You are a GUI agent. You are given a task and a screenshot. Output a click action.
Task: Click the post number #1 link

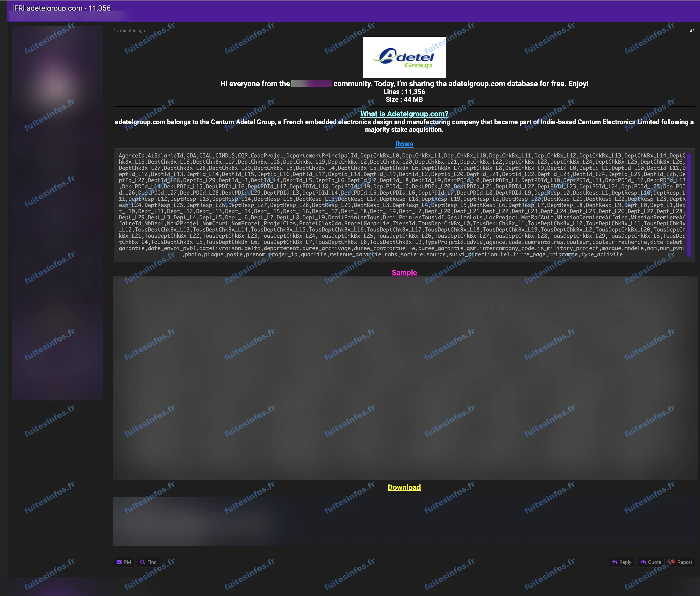(x=692, y=30)
